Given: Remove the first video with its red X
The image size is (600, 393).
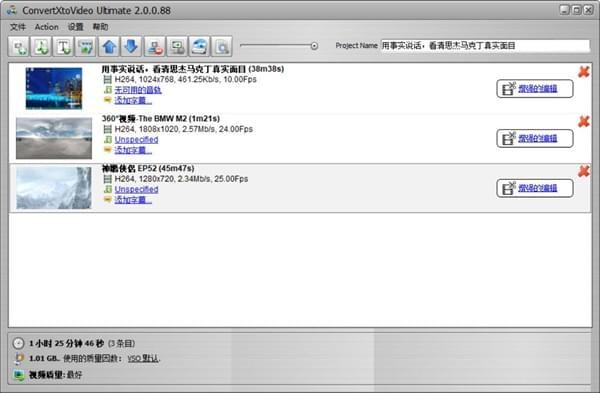Looking at the screenshot, I should [584, 72].
